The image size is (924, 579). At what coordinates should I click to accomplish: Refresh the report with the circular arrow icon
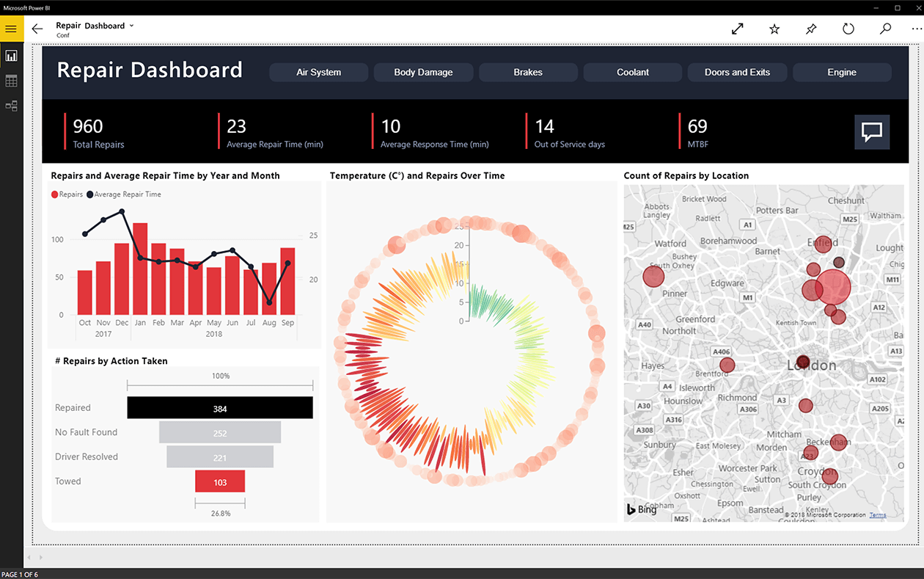pos(848,29)
